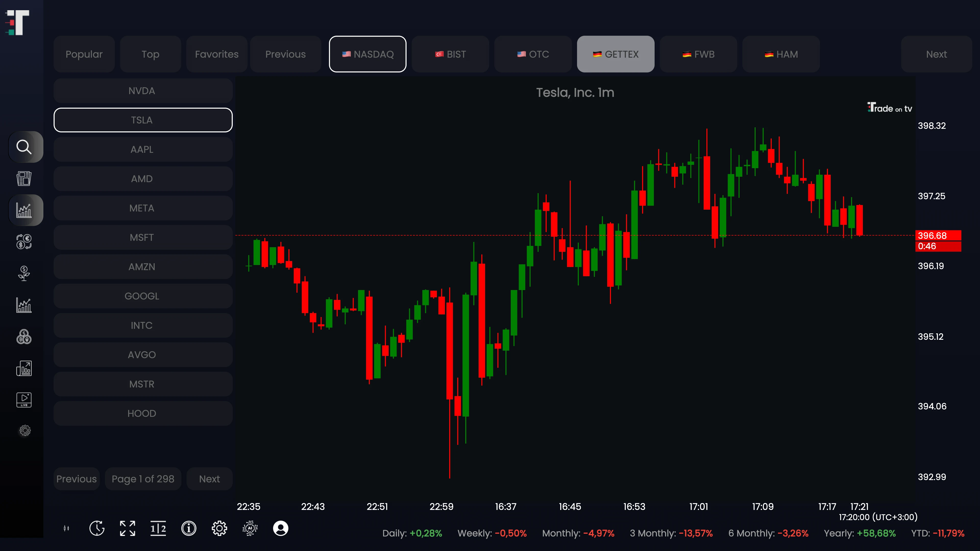Open the user profile avatar icon
This screenshot has width=980, height=551.
[x=281, y=528]
